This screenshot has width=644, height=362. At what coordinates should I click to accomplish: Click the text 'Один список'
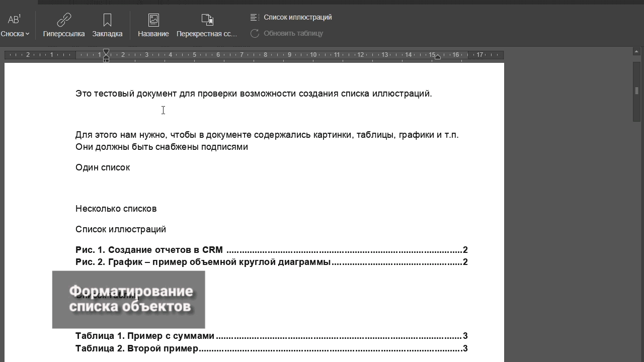click(x=103, y=167)
